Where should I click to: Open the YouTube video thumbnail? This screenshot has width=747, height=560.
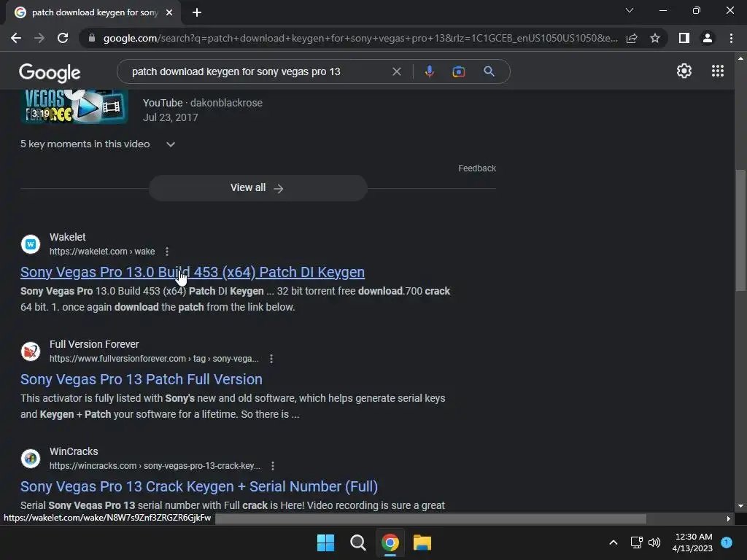(x=74, y=106)
